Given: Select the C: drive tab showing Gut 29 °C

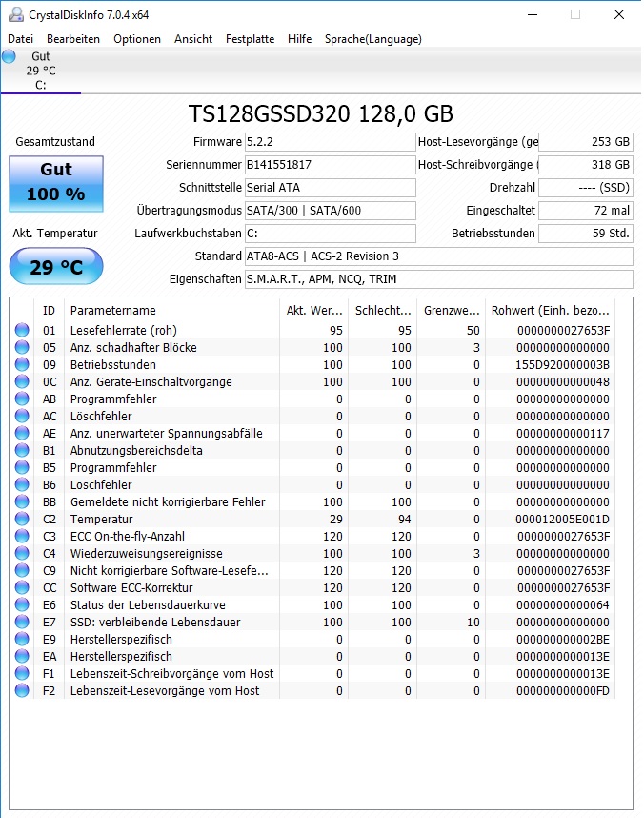Looking at the screenshot, I should click(x=41, y=71).
